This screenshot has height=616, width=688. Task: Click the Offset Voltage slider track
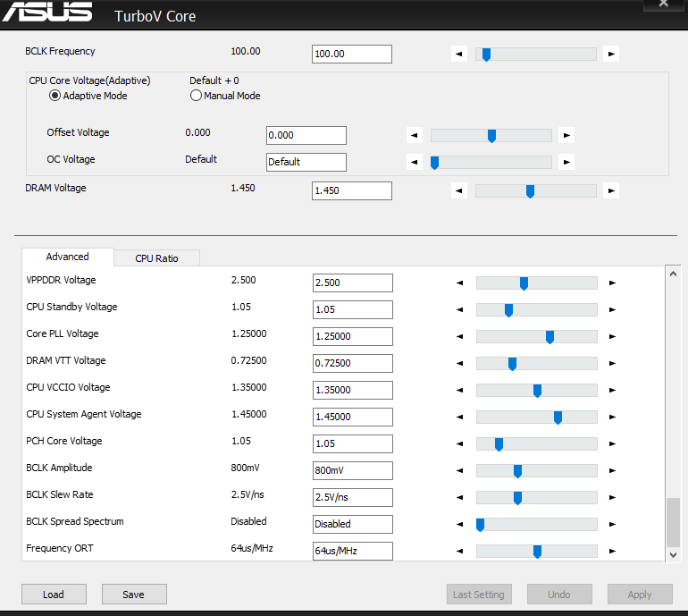(491, 136)
